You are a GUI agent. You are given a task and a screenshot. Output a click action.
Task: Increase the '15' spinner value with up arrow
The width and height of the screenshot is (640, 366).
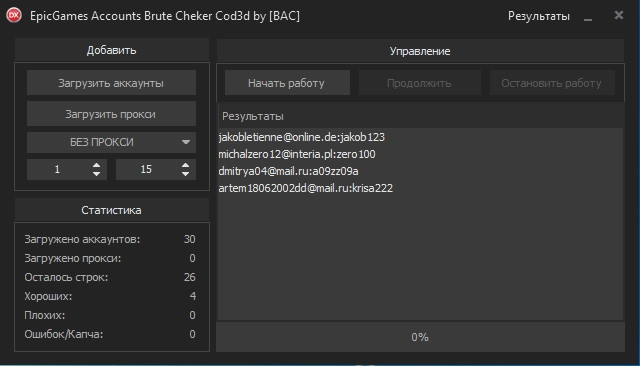(185, 165)
